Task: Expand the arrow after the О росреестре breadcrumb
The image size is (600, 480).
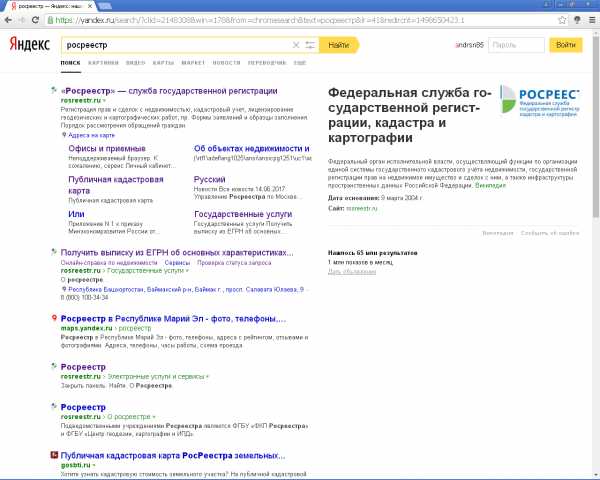Action: (x=154, y=417)
